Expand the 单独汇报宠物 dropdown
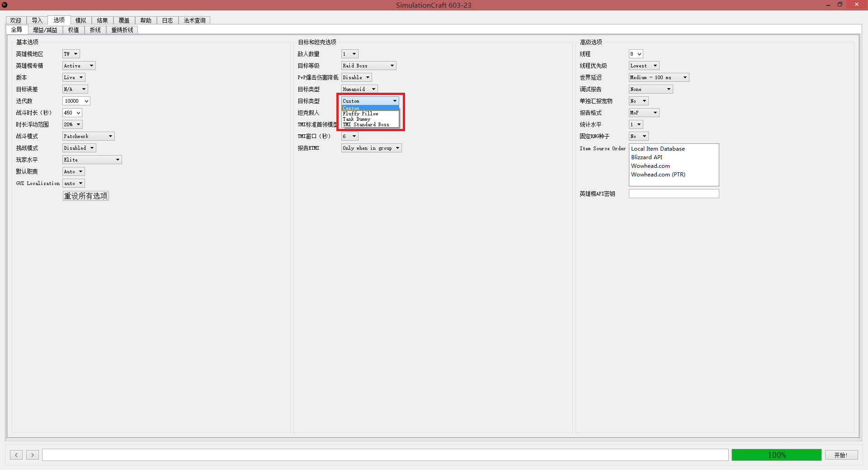The height and width of the screenshot is (470, 868). pyautogui.click(x=639, y=101)
